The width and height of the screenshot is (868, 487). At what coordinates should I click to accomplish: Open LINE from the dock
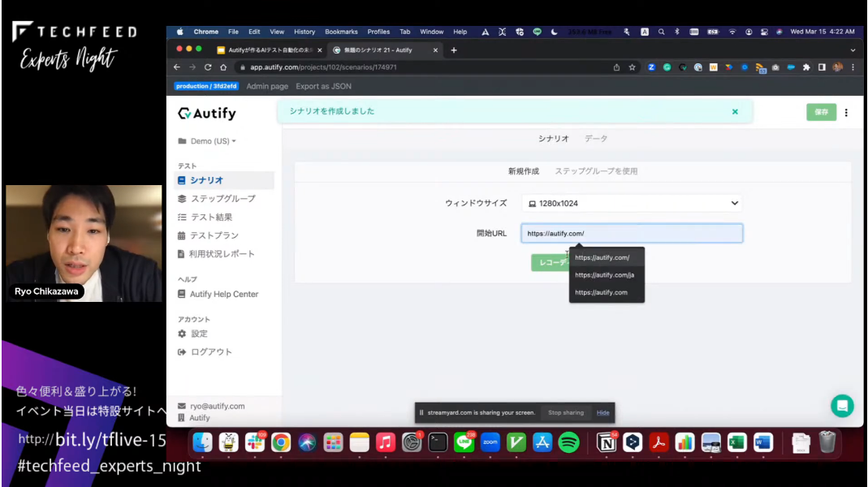click(464, 442)
